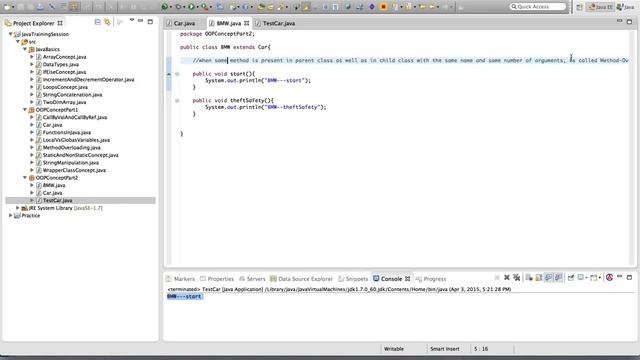Minimize the Project Explorer view
Screen dimensions: 640x360
click(x=140, y=21)
